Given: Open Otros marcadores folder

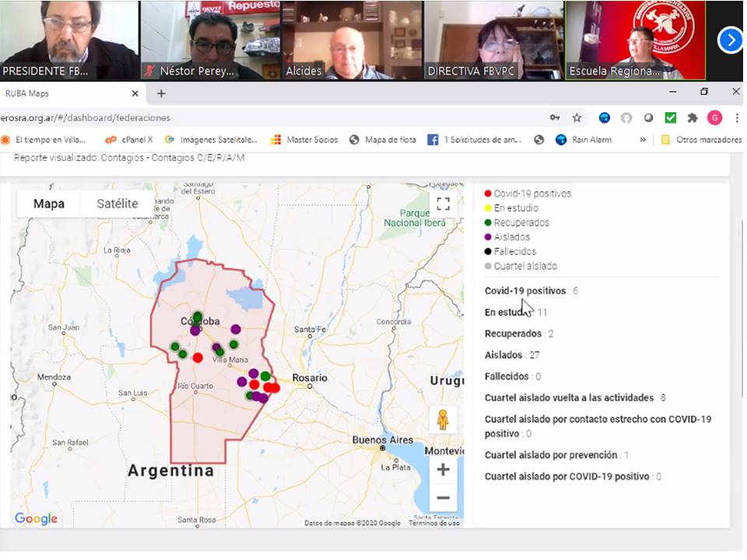Looking at the screenshot, I should pyautogui.click(x=701, y=140).
